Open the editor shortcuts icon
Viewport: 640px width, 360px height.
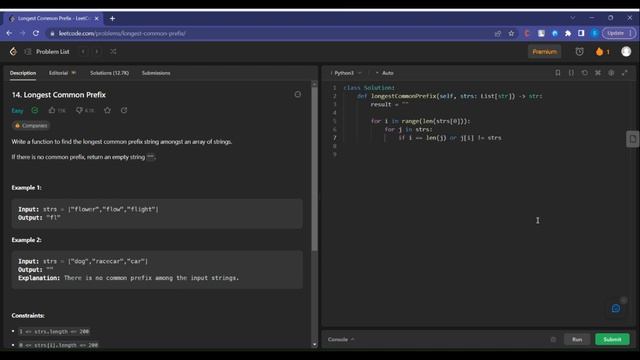pos(598,73)
